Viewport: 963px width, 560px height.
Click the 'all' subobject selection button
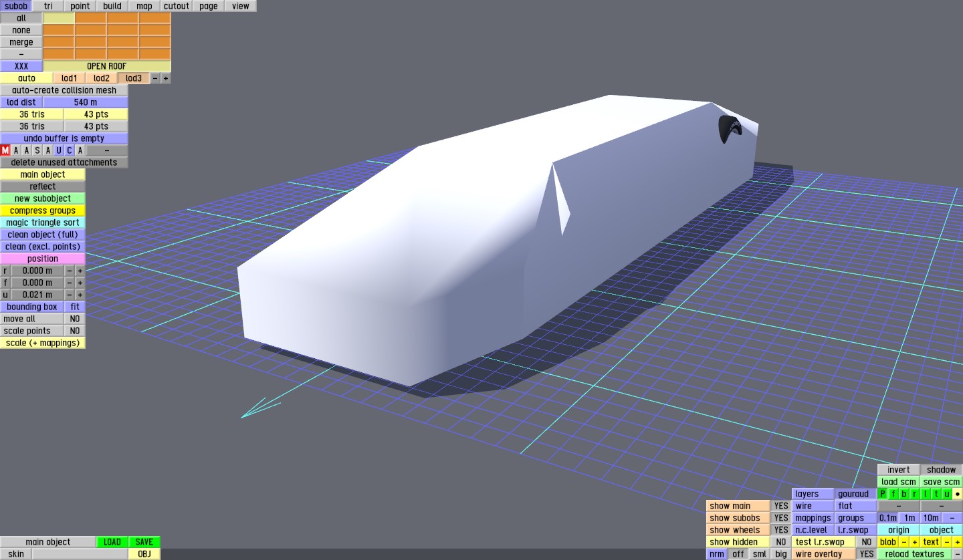pyautogui.click(x=21, y=18)
